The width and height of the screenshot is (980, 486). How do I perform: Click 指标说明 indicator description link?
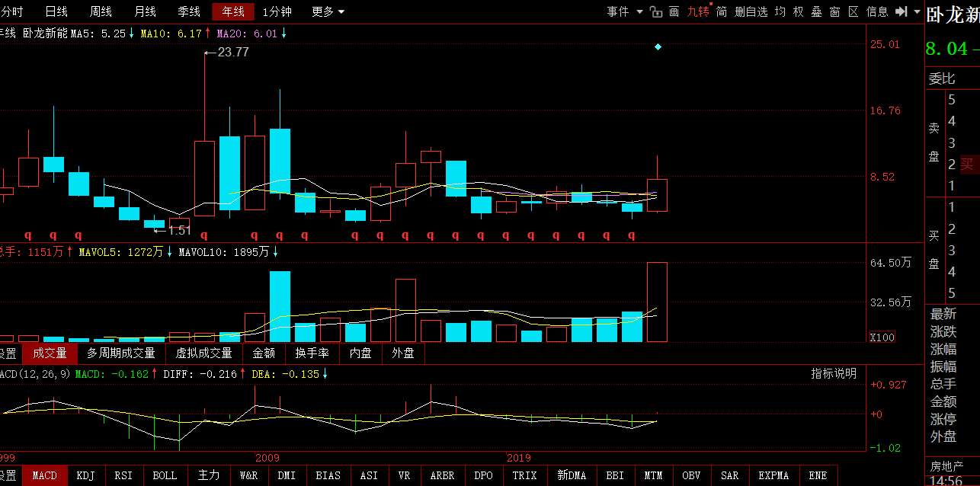(x=834, y=373)
